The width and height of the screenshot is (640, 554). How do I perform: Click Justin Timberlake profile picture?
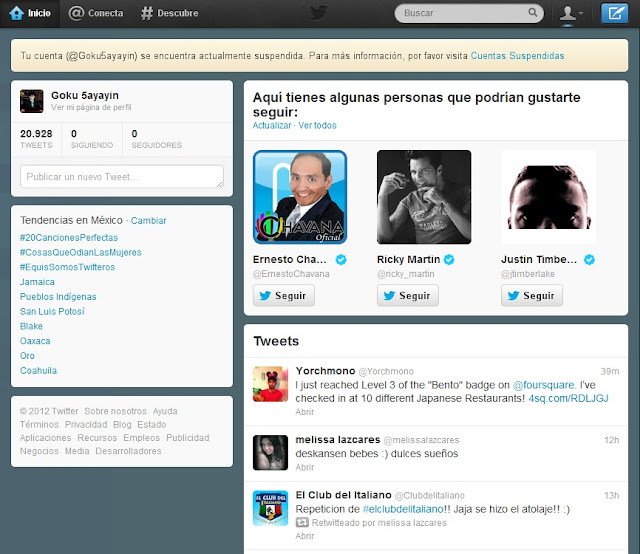point(548,197)
